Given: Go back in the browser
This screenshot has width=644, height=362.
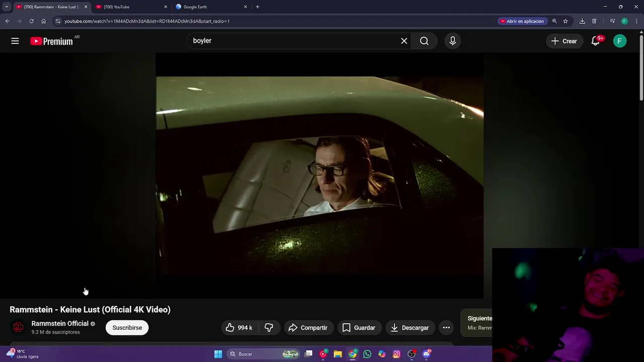Looking at the screenshot, I should (x=7, y=21).
